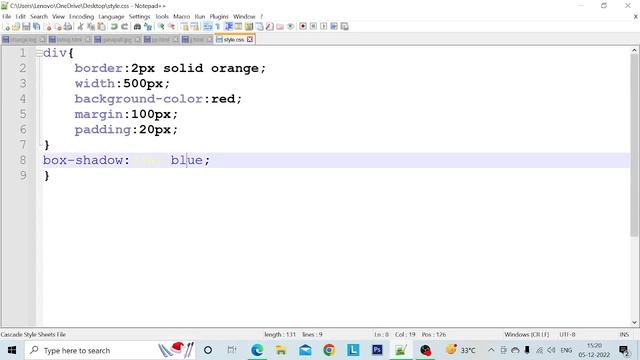Click the Close All toolbar icon
Screen dimensions: 640x360
tap(58, 27)
